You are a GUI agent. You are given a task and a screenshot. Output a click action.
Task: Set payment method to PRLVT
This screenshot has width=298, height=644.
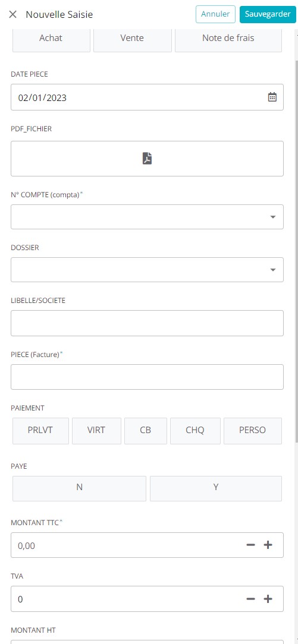click(x=40, y=431)
